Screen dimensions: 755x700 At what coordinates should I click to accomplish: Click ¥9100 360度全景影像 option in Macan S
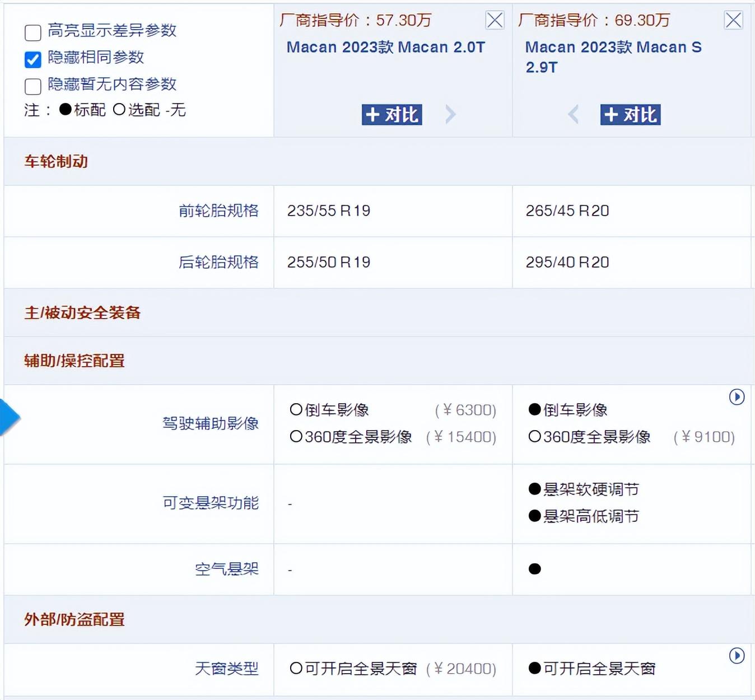tap(632, 437)
